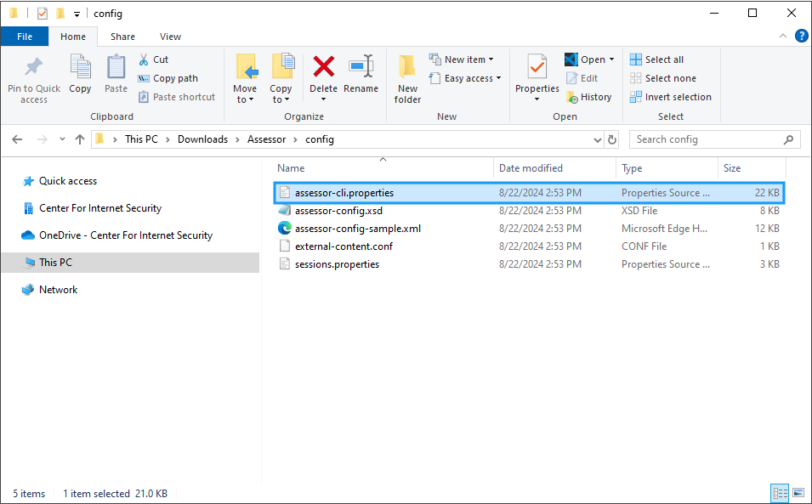
Task: Click the Pin to Quick access icon
Action: pos(34,68)
